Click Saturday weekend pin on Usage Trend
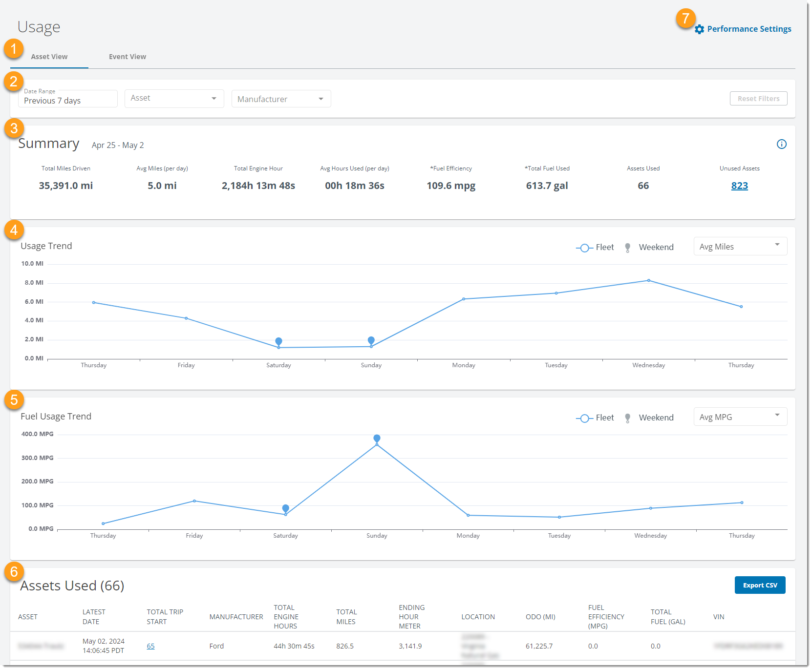 (278, 342)
